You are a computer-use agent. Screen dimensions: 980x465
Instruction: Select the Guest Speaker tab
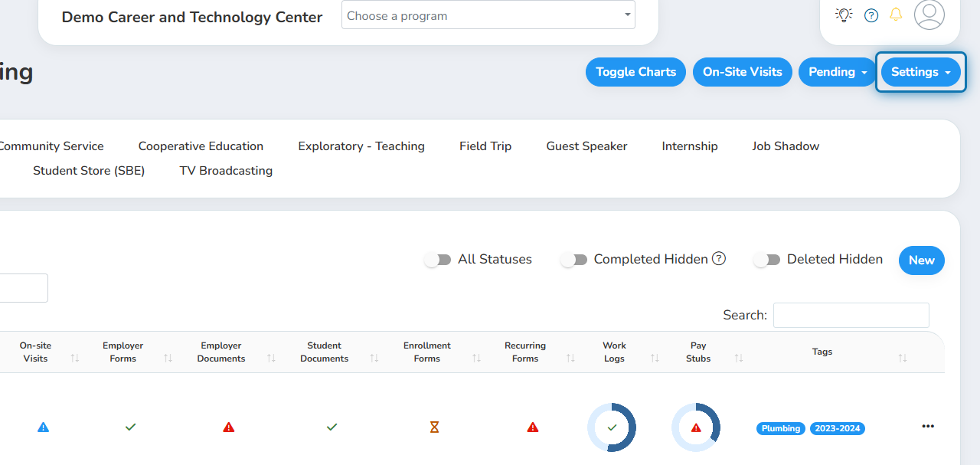point(586,146)
